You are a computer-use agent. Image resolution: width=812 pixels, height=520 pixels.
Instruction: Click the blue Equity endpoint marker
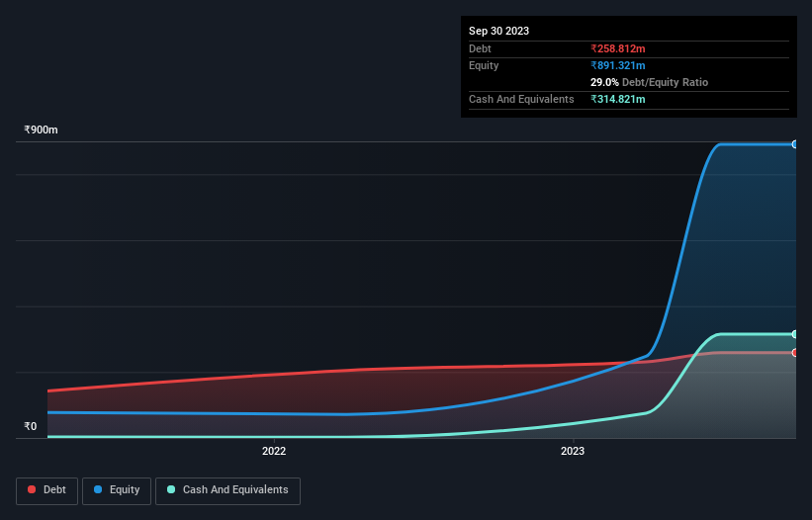[795, 144]
